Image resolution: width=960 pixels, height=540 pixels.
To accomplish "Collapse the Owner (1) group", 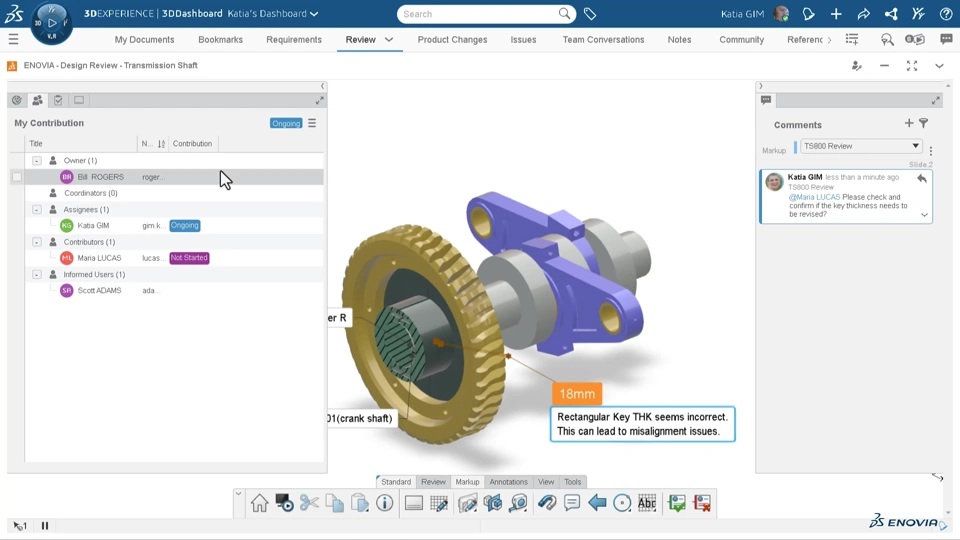I will tap(37, 160).
